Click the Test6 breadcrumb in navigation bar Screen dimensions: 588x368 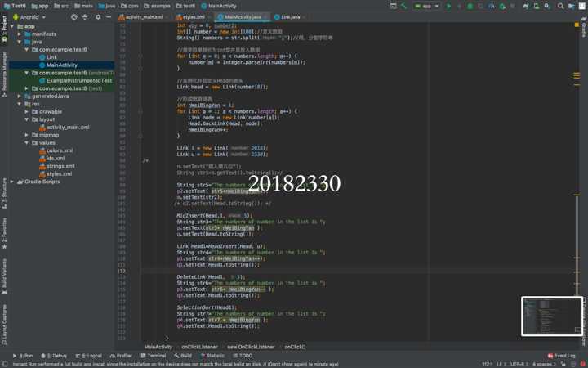[x=15, y=6]
